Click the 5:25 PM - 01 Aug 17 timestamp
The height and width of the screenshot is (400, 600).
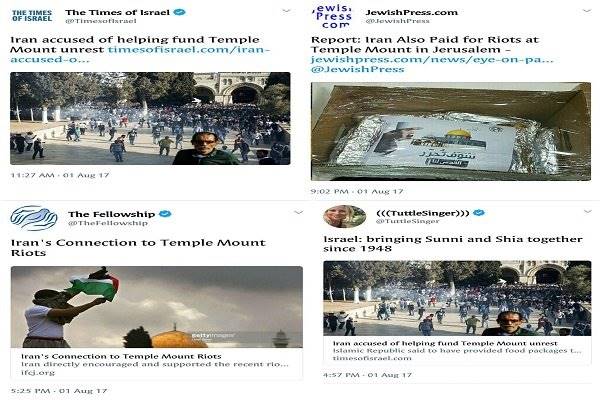(59, 391)
